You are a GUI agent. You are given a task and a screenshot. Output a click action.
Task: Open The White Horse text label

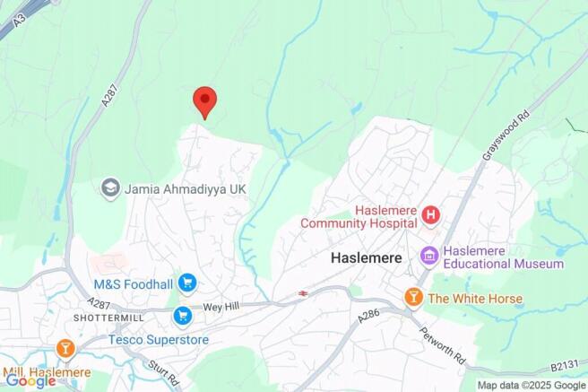475,299
